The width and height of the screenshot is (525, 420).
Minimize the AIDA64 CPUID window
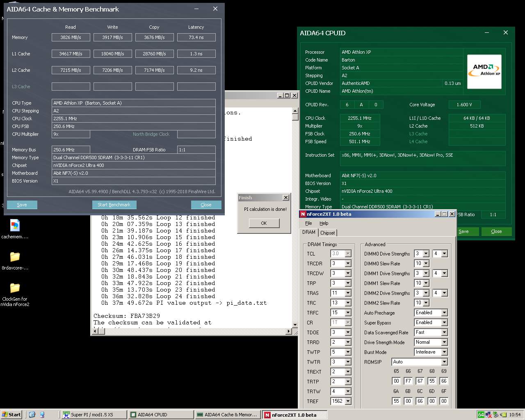[487, 33]
